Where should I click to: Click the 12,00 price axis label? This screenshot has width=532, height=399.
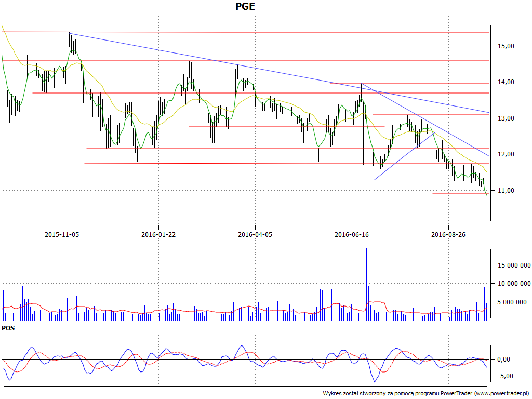coord(506,154)
